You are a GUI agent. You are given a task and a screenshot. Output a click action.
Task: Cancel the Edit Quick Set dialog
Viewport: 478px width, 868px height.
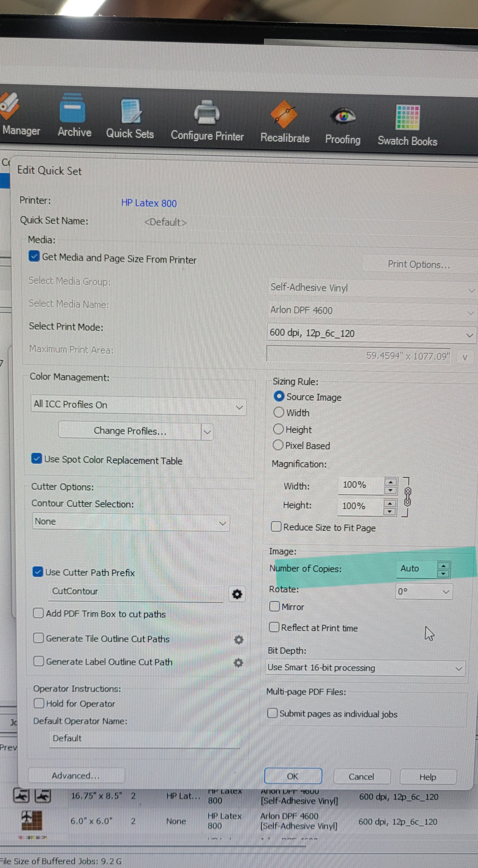pyautogui.click(x=361, y=777)
